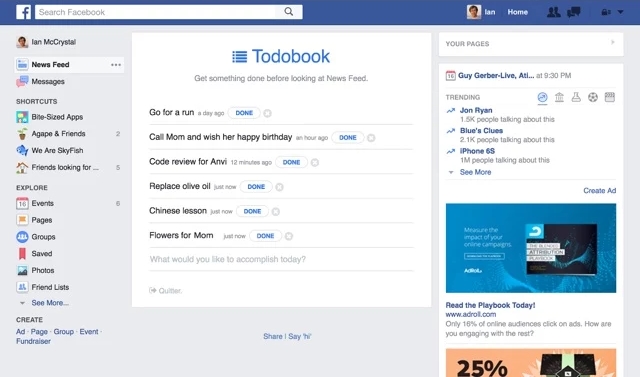Select Politics trending category icon
This screenshot has width=640, height=377.
(559, 97)
